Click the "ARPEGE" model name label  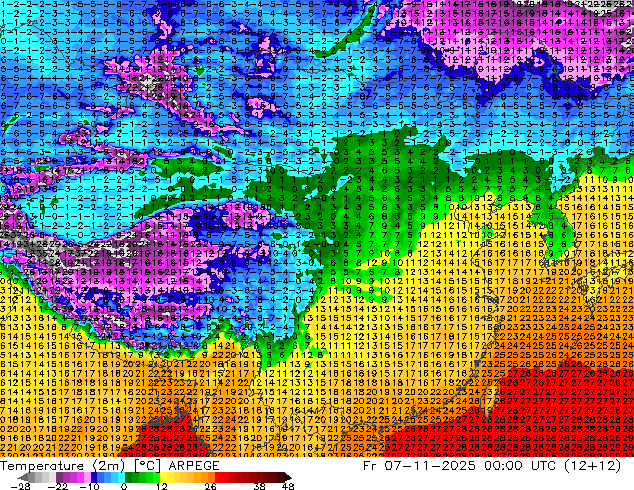coord(194,466)
